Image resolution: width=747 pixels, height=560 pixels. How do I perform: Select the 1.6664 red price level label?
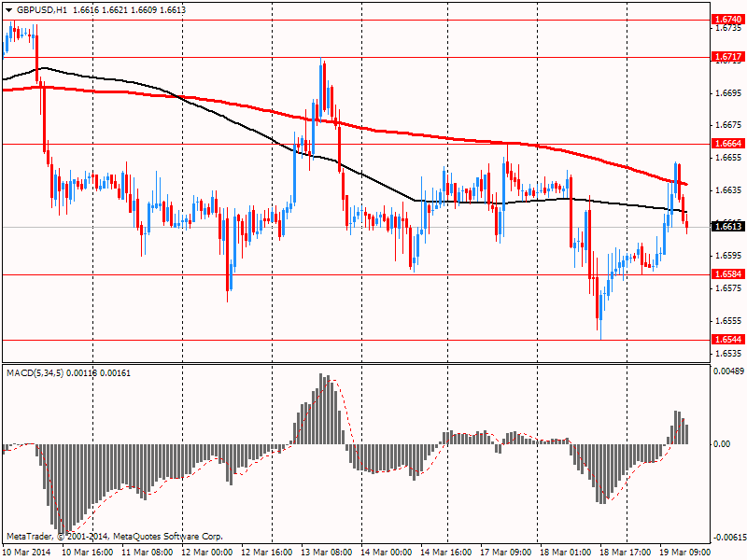pos(728,144)
